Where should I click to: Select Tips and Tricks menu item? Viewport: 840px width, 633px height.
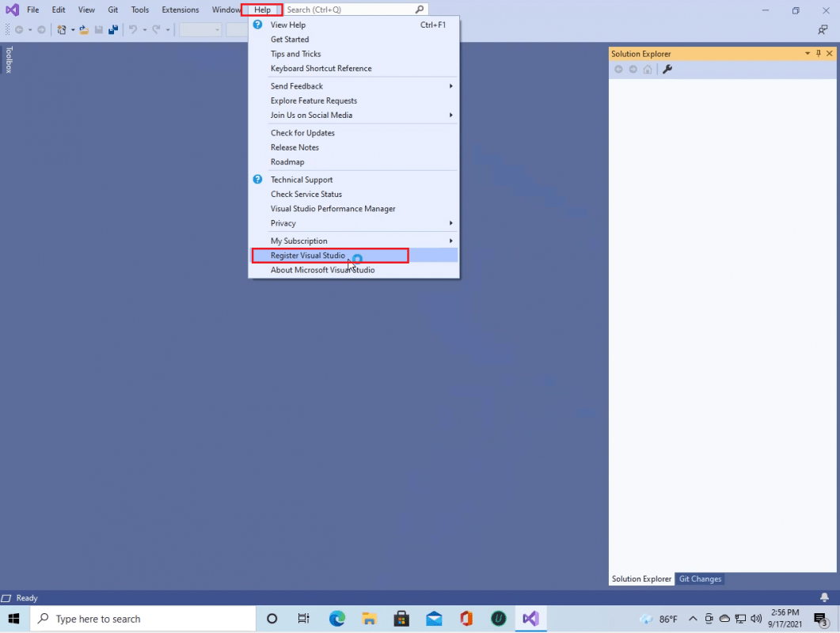point(354,54)
